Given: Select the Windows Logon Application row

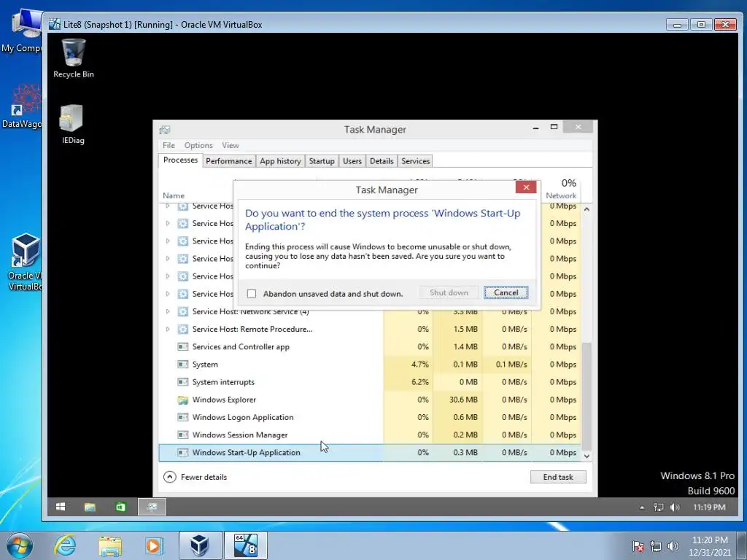Looking at the screenshot, I should (370, 418).
